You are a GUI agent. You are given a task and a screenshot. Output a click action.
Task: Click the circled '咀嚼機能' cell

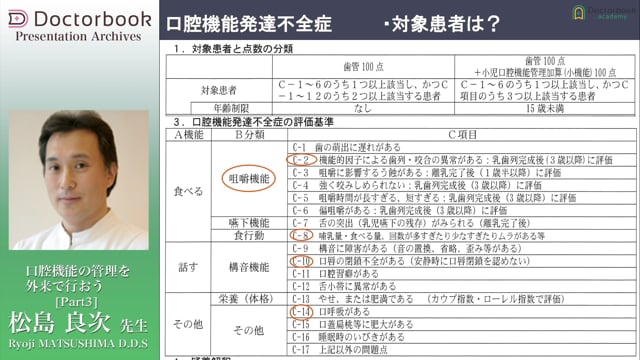(x=249, y=179)
